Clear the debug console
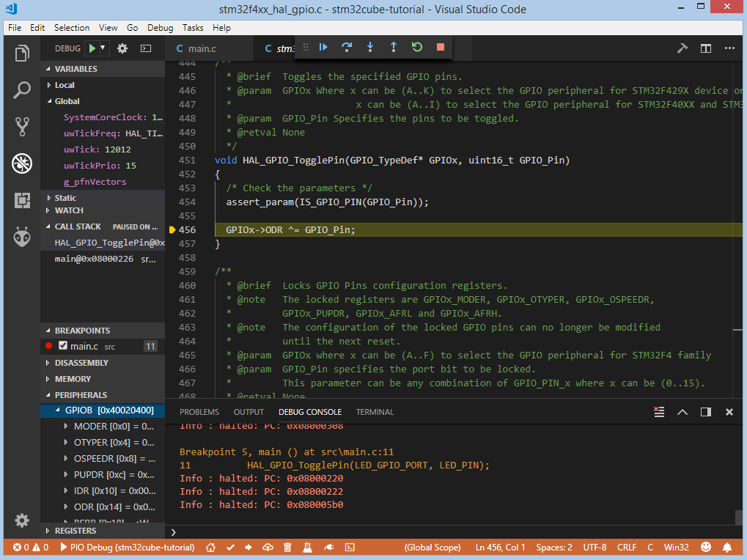 [x=659, y=412]
